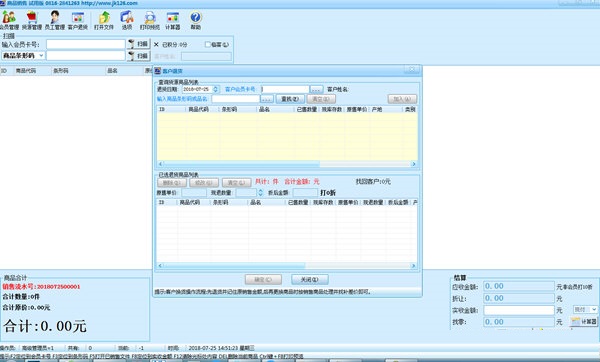The image size is (600, 362).
Task: Click the open file (打开文件) toolbar icon
Action: click(104, 20)
